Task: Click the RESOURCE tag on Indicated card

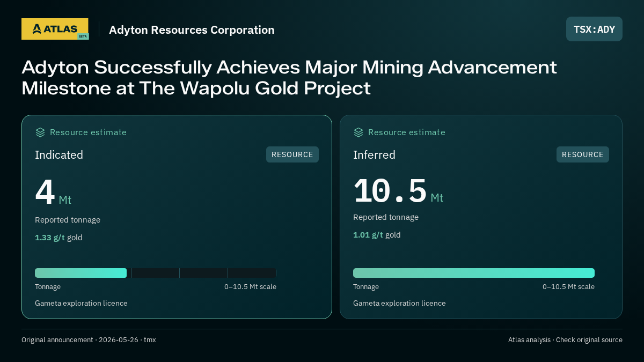Action: coord(292,154)
